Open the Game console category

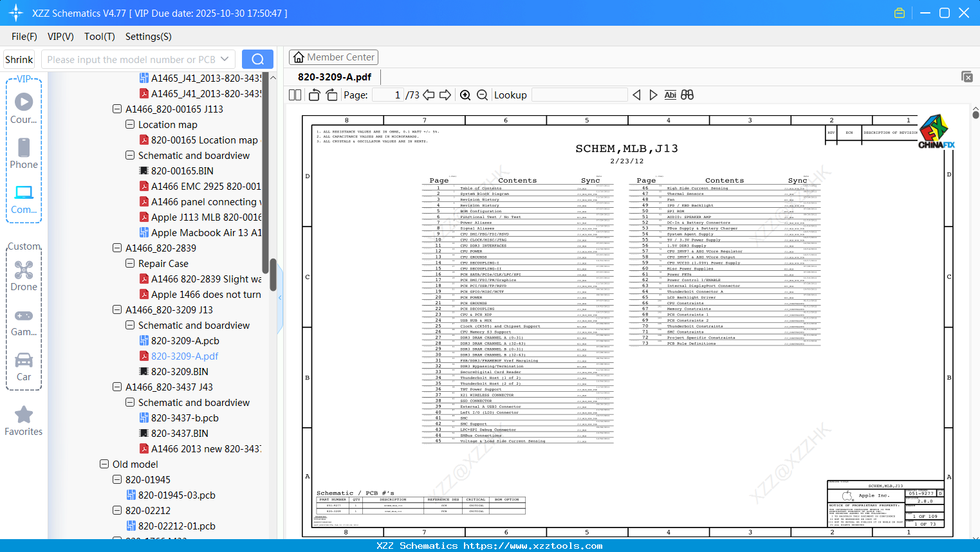click(24, 322)
